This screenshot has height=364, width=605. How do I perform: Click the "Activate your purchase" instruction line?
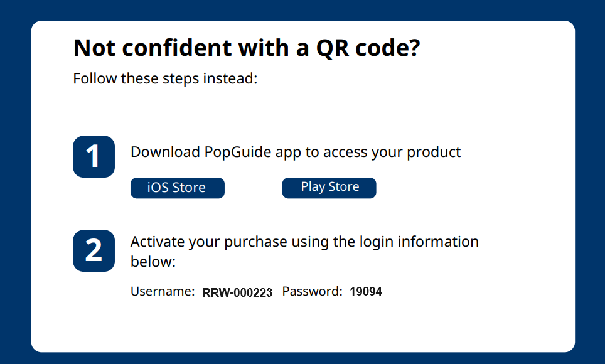(304, 242)
